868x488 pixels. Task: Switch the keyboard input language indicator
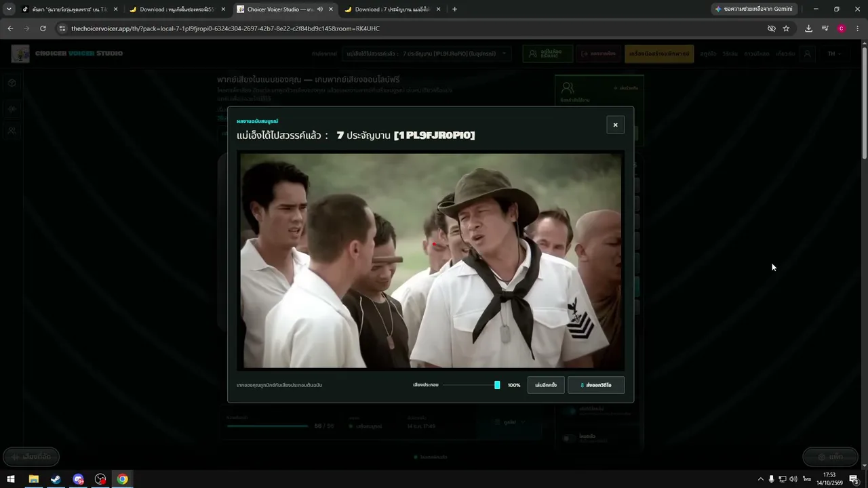click(807, 479)
